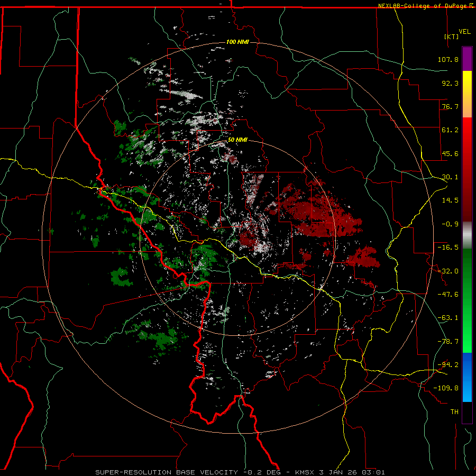Viewport: 476px width, 476px height.
Task: Select the -47.6 scale value
Action: 448,295
